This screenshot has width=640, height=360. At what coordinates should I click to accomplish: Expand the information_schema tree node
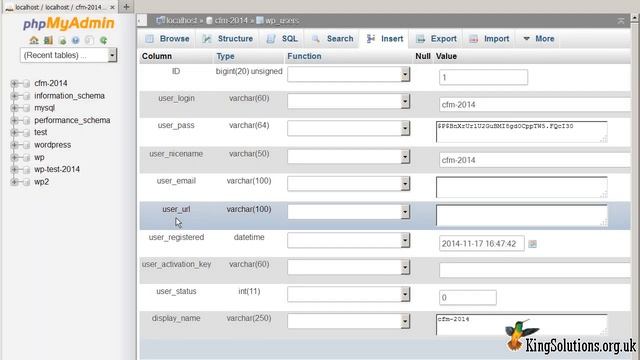point(14,96)
